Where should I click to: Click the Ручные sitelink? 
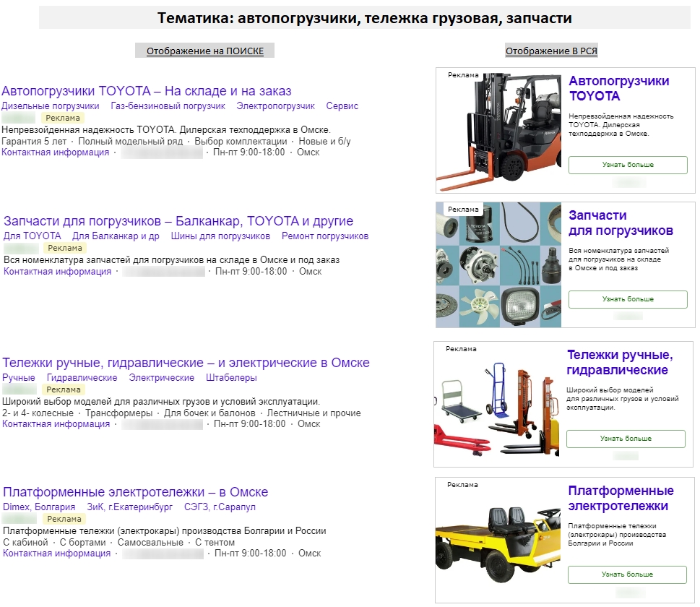click(19, 378)
